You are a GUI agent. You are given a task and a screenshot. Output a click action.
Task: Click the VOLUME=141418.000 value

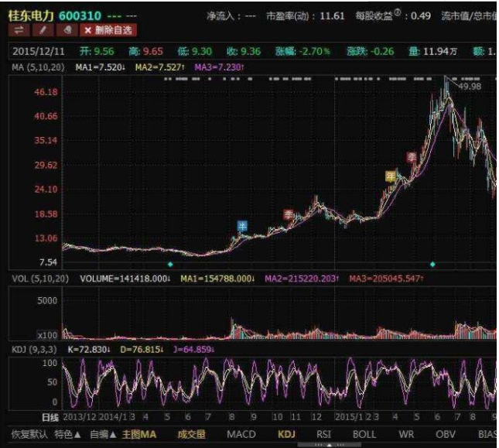click(125, 279)
